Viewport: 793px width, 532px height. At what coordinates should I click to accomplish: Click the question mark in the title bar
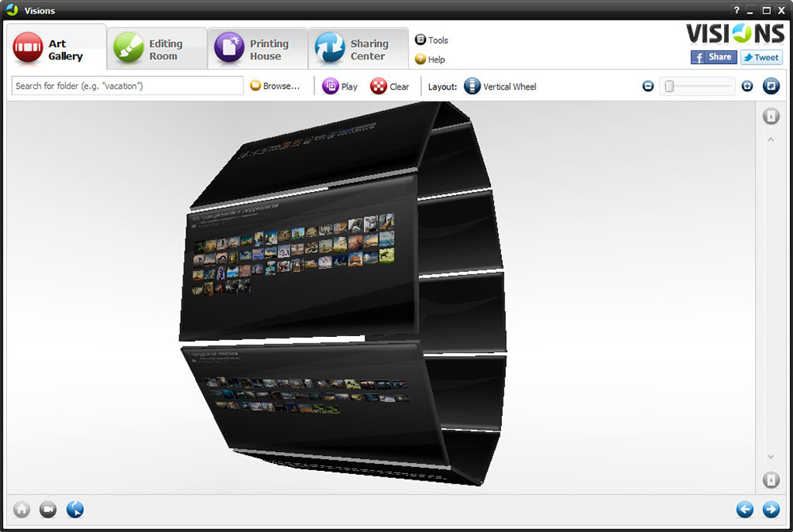coord(737,10)
